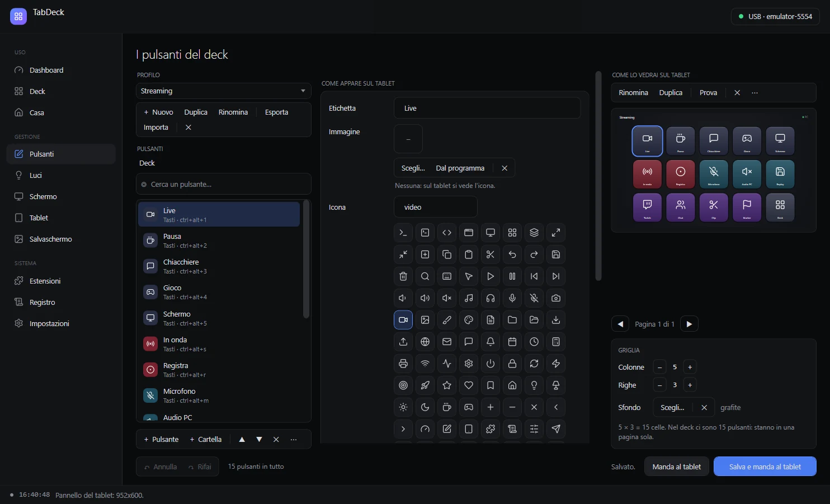Viewport: 830px width, 504px height.
Task: Click the Esporta profile button
Action: (276, 112)
